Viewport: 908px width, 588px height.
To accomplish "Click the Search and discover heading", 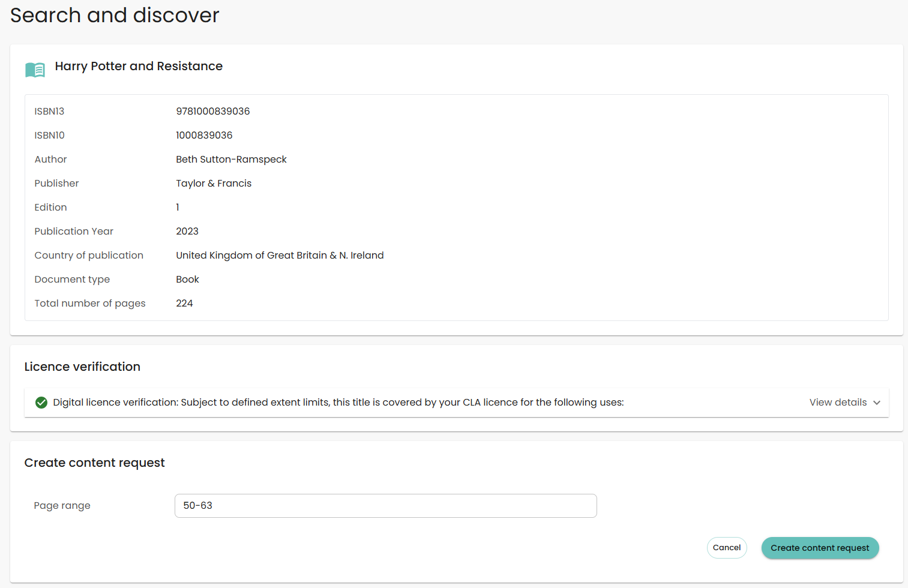I will (115, 15).
